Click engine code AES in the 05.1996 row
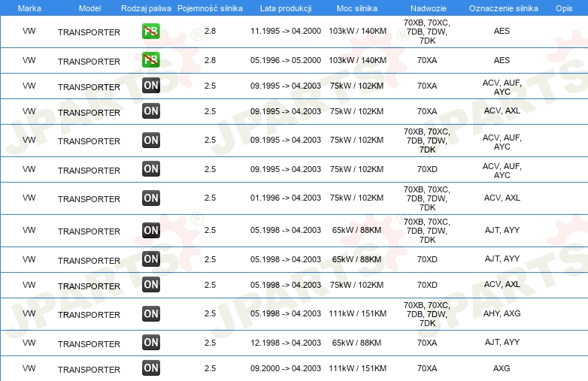588x381 pixels. [502, 60]
